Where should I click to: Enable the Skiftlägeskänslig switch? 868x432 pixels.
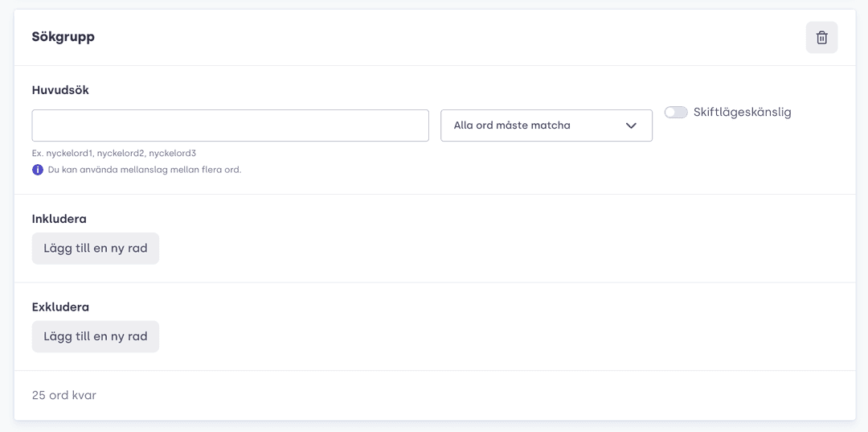[x=675, y=113]
